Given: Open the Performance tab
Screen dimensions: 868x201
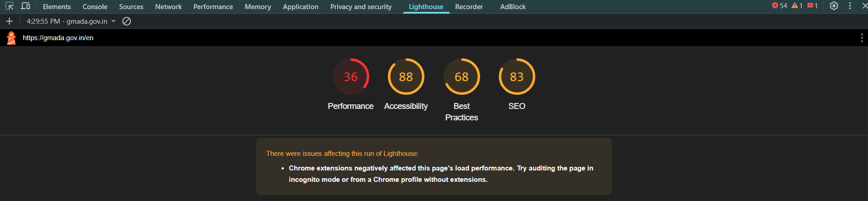Looking at the screenshot, I should coord(213,7).
